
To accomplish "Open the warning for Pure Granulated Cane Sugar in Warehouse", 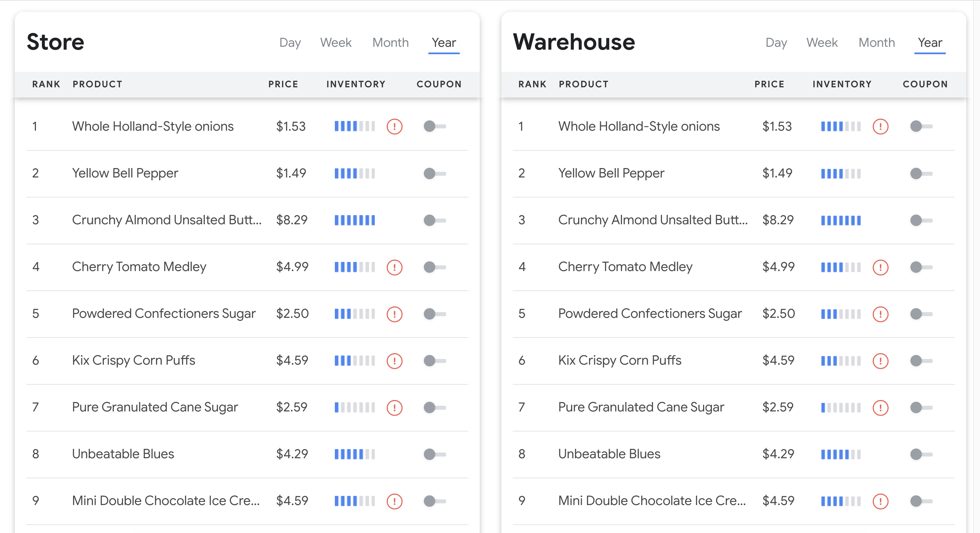I will tap(880, 407).
